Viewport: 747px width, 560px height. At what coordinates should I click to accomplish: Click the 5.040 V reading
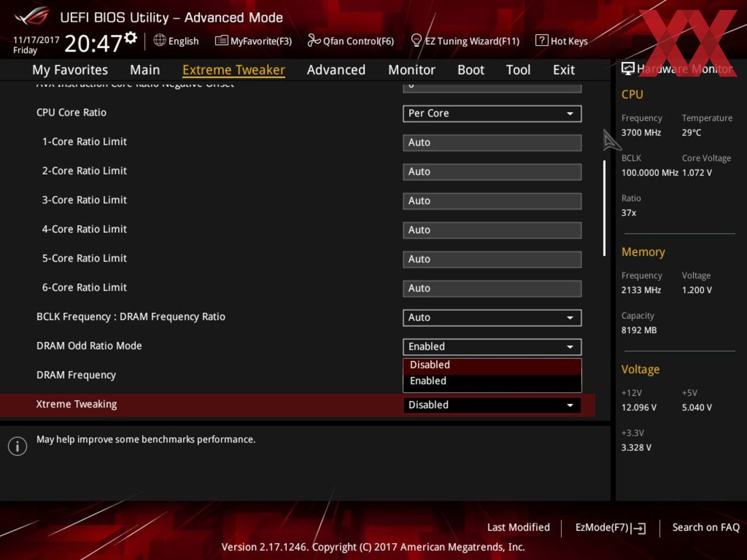click(x=697, y=407)
